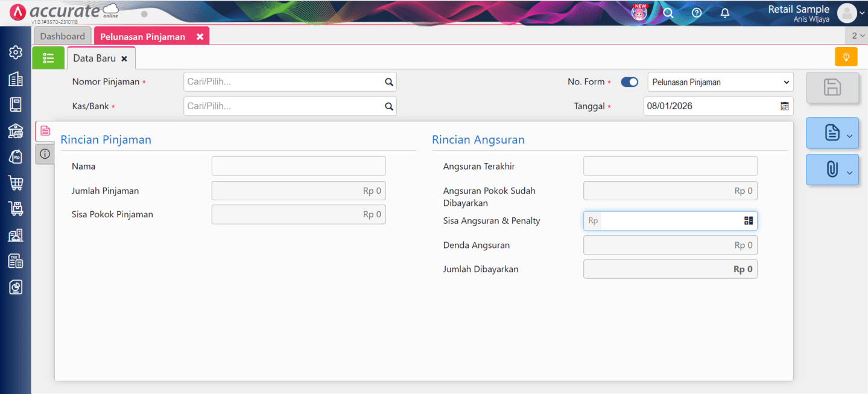Click the Nama field
Image resolution: width=868 pixels, height=394 pixels.
pyautogui.click(x=299, y=166)
